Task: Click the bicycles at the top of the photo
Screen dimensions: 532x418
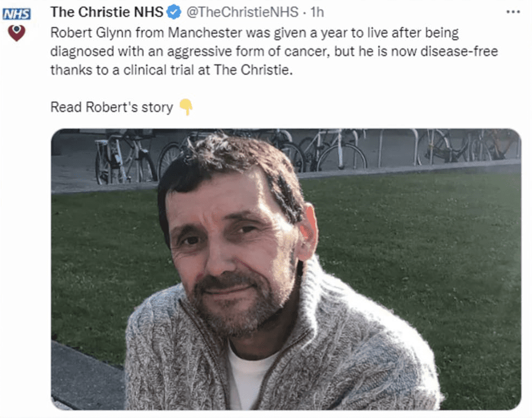Action: click(285, 153)
